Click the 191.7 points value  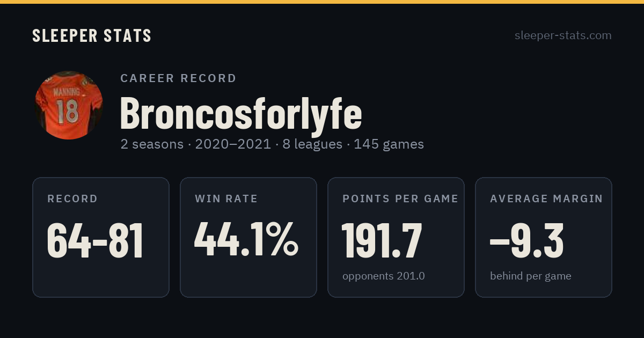tap(382, 241)
